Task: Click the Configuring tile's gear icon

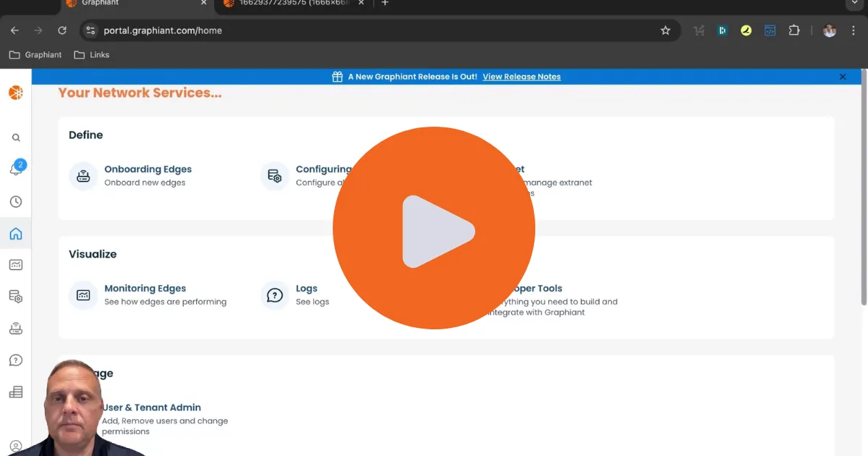Action: (275, 176)
